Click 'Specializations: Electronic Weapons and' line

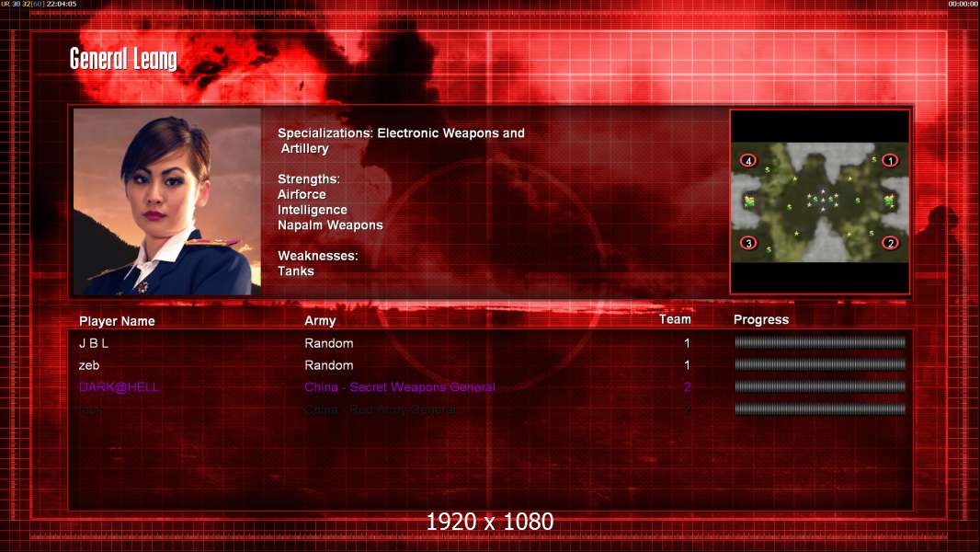click(x=401, y=133)
